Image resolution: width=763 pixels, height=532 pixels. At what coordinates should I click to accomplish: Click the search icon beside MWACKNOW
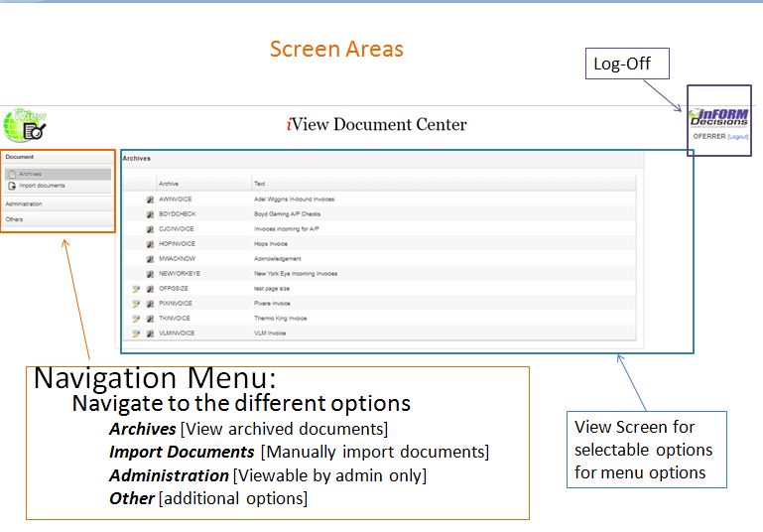(x=150, y=259)
